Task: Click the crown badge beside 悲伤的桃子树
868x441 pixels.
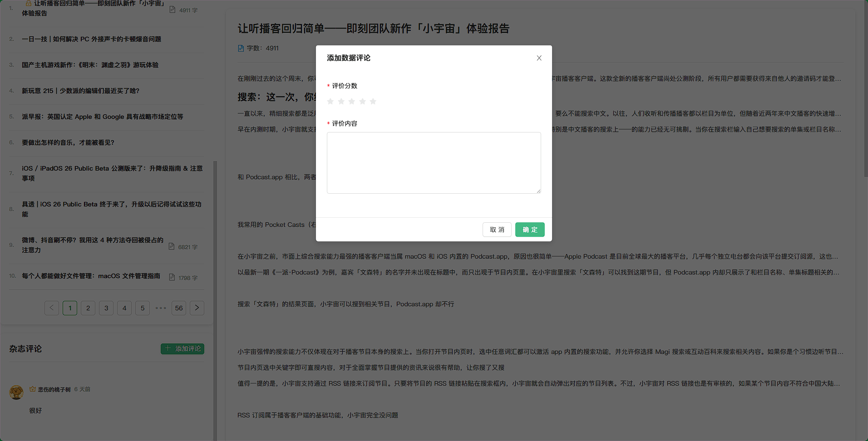Action: pos(33,389)
